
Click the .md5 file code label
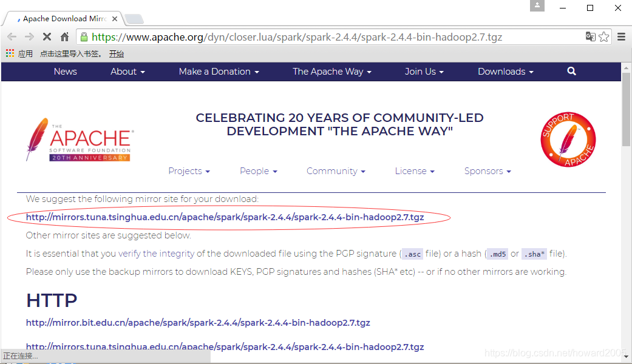pyautogui.click(x=498, y=254)
